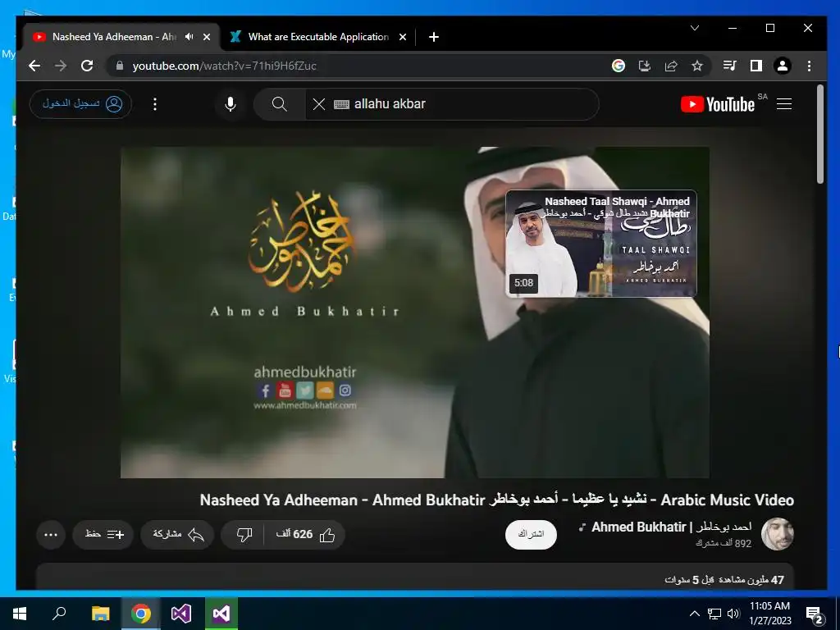This screenshot has height=630, width=840.
Task: Open YouTube settings three-dot menu
Action: [x=155, y=104]
